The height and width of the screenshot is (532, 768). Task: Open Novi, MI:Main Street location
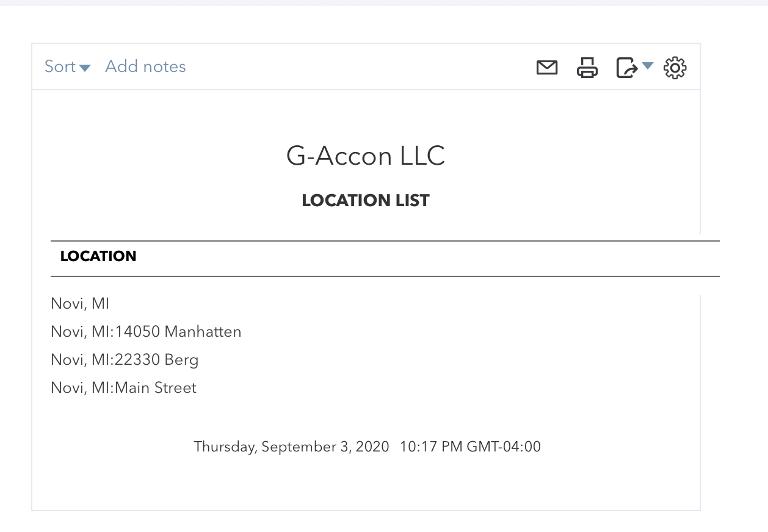(x=123, y=388)
